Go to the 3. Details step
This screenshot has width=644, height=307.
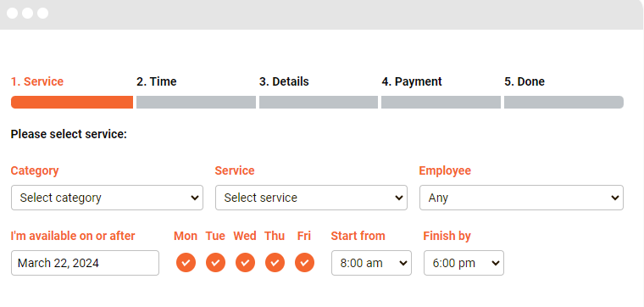tap(284, 81)
